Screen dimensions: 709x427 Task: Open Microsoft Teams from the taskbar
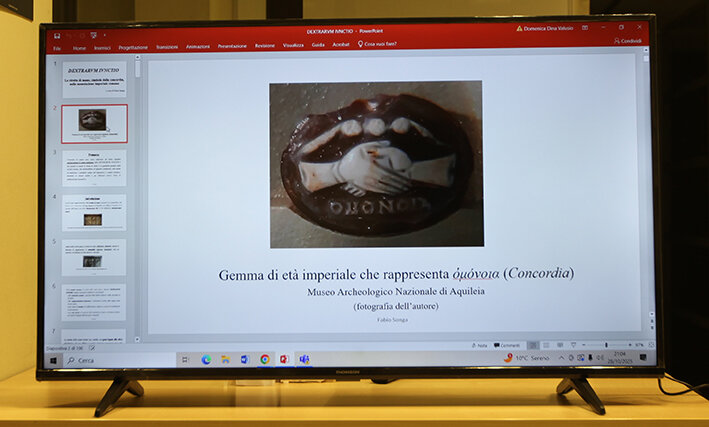coord(304,359)
